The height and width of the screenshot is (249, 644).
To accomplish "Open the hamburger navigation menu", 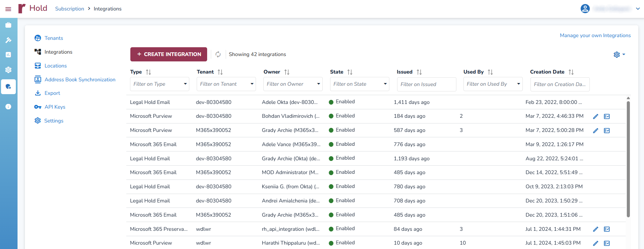I will [x=8, y=9].
